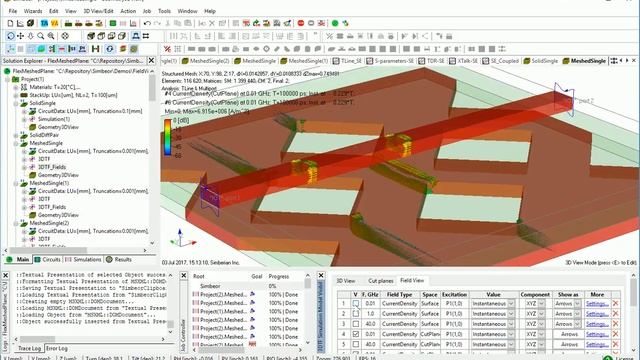
Task: Click the highlighted blue ports icon beside box views
Action: coord(136,36)
